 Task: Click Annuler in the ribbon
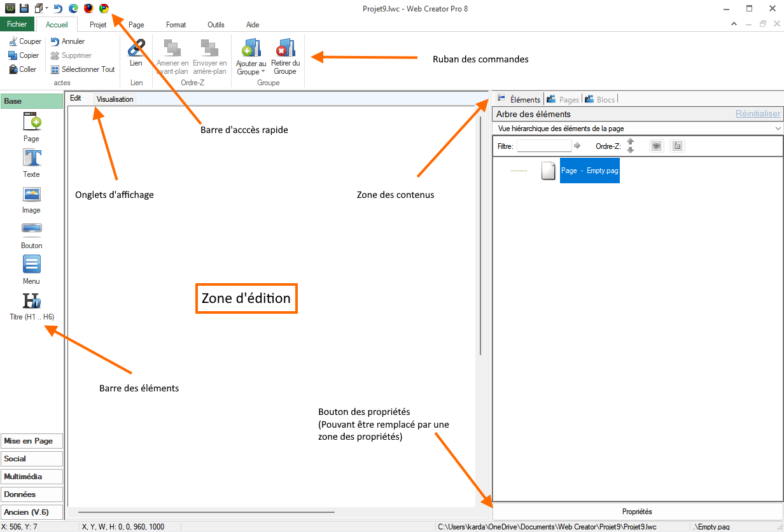click(67, 41)
